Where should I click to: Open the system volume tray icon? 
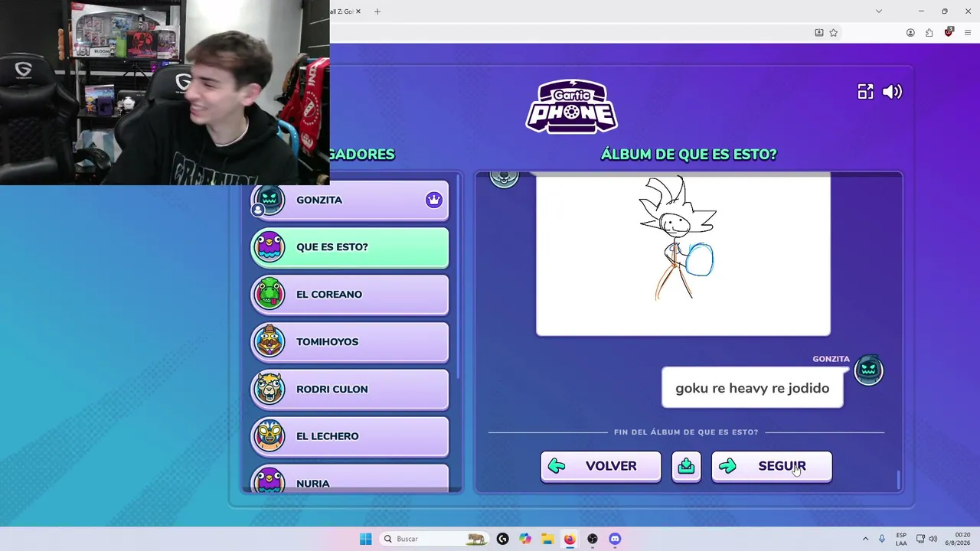pyautogui.click(x=933, y=539)
